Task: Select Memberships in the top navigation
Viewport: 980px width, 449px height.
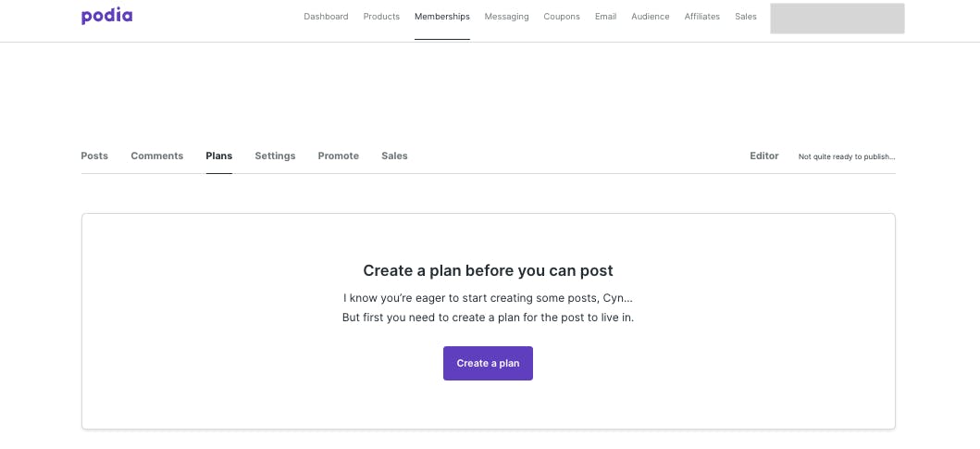Action: coord(441,17)
